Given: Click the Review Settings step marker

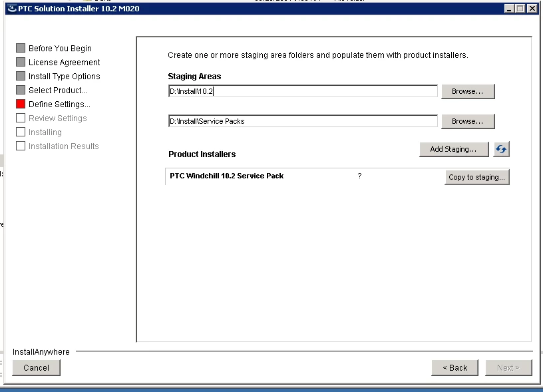Looking at the screenshot, I should point(21,118).
